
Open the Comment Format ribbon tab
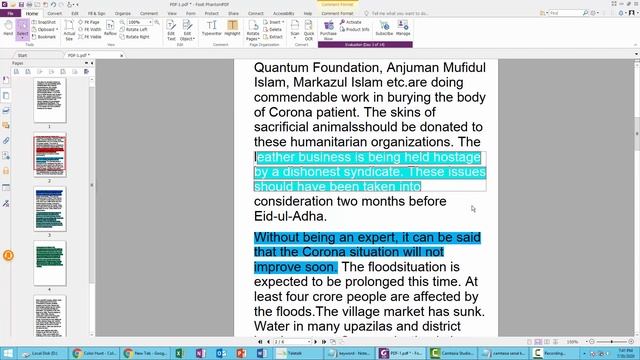(337, 13)
